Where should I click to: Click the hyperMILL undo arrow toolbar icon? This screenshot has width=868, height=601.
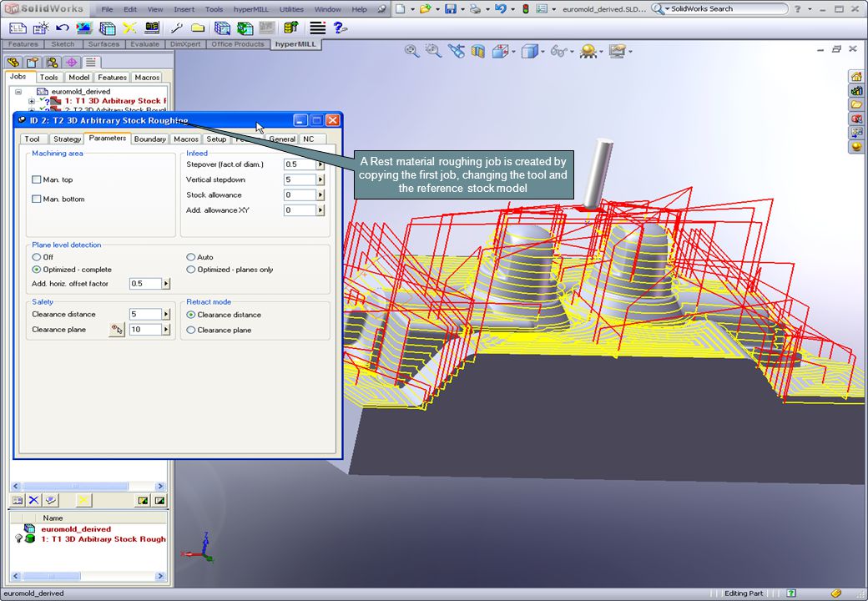click(62, 28)
